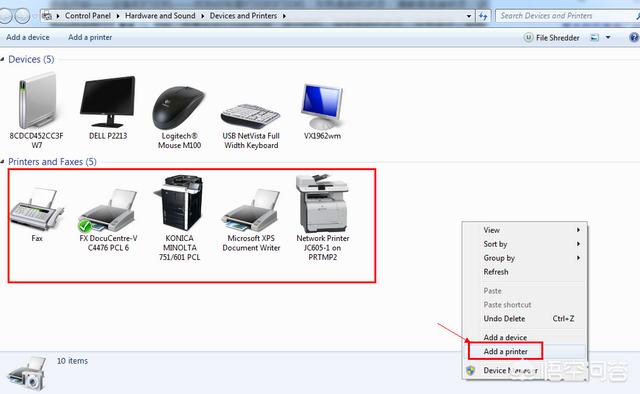Collapse the Printers and Faxes (5) group
This screenshot has width=640, height=394.
click(x=2, y=162)
